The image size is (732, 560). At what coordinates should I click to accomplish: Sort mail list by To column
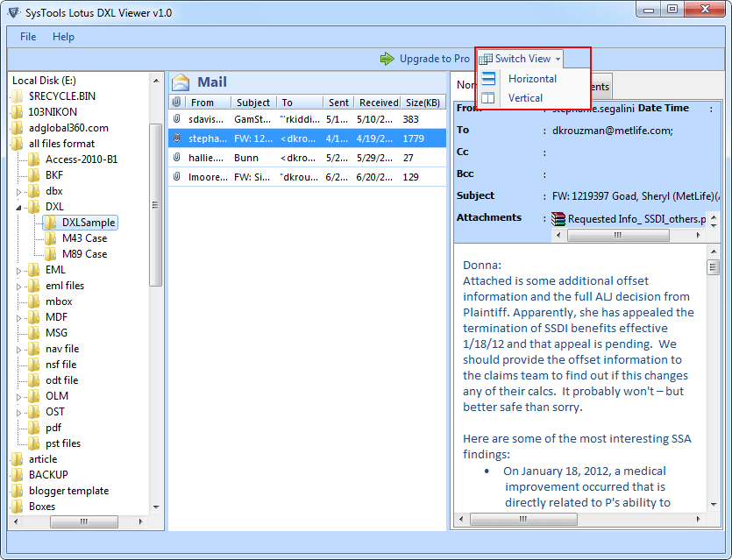pos(300,103)
